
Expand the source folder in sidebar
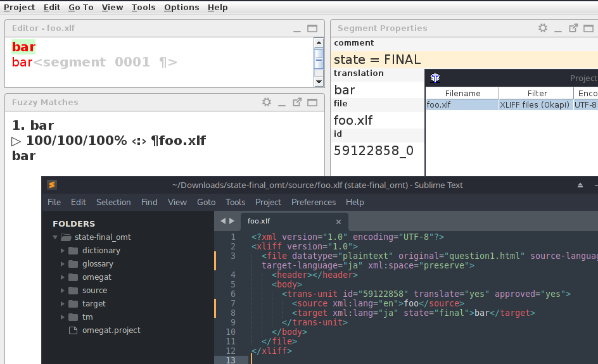(x=63, y=291)
